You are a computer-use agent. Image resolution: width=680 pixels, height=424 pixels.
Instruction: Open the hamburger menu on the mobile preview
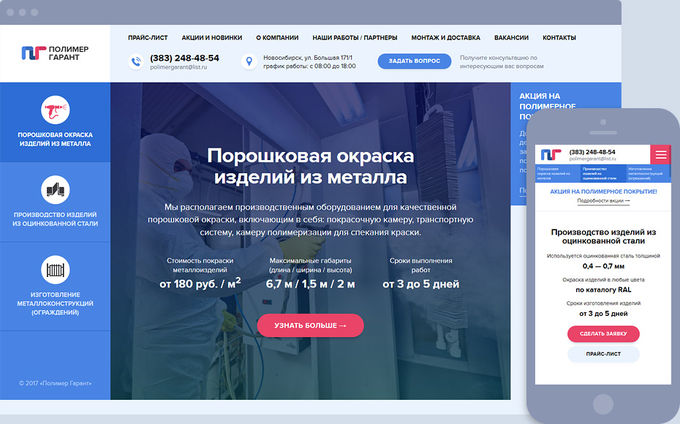pyautogui.click(x=661, y=155)
